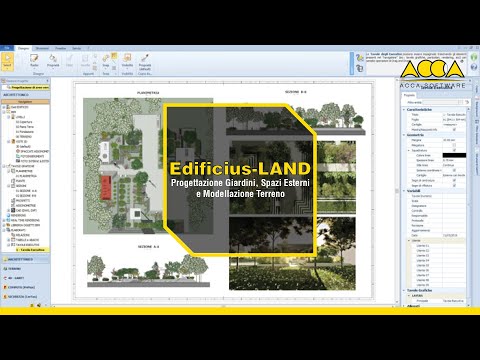
Task: Select the SPACCATO ASSONOMETRICO view in the tree
Action: coord(32,151)
